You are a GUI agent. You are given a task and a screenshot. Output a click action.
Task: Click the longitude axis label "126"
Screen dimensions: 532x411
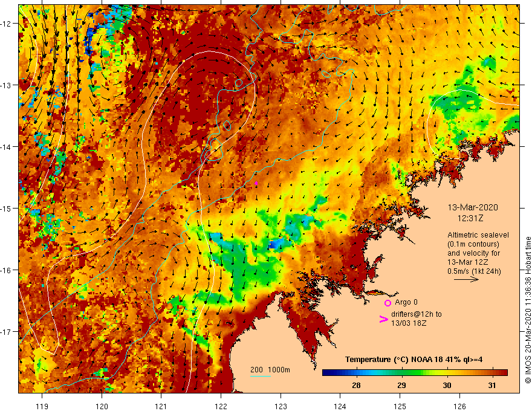click(x=459, y=406)
